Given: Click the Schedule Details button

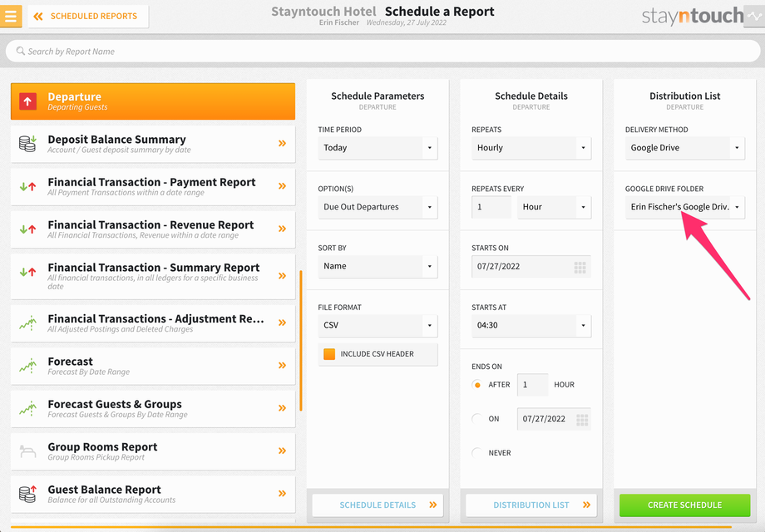Looking at the screenshot, I should (x=378, y=505).
